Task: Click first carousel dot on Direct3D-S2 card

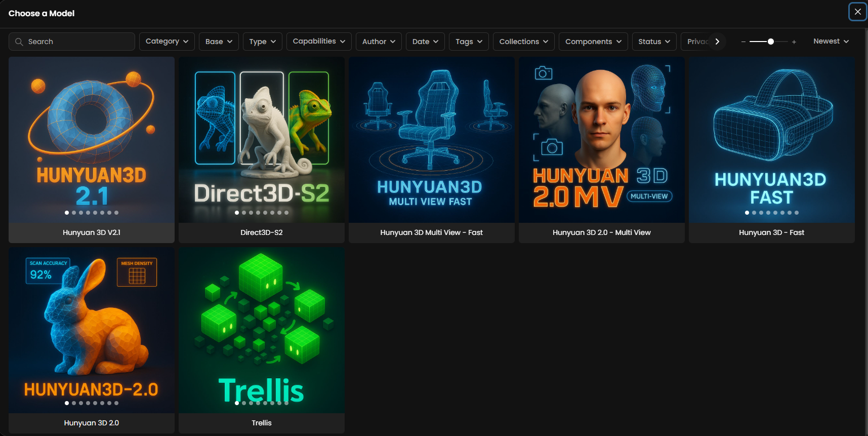Action: (x=237, y=213)
